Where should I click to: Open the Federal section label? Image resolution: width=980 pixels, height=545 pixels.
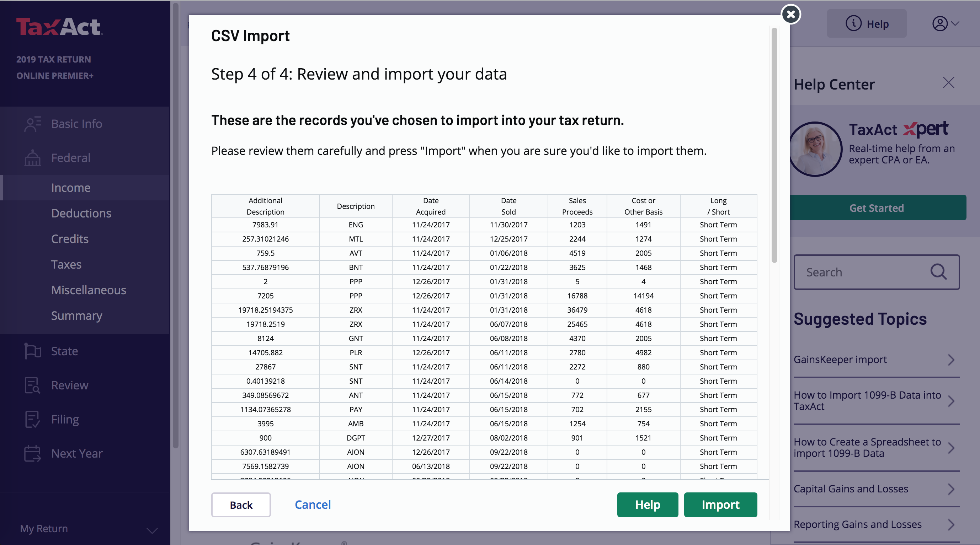click(x=71, y=158)
